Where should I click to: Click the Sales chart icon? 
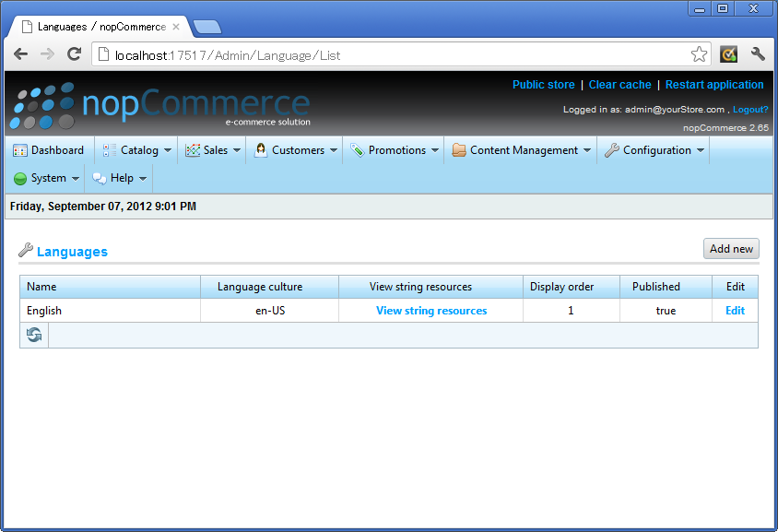[193, 150]
